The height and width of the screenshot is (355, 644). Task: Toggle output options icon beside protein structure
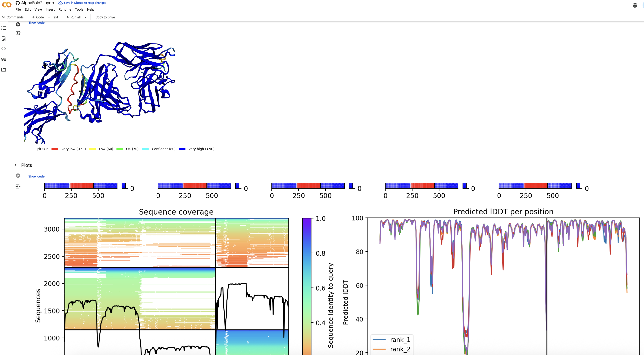coord(18,33)
